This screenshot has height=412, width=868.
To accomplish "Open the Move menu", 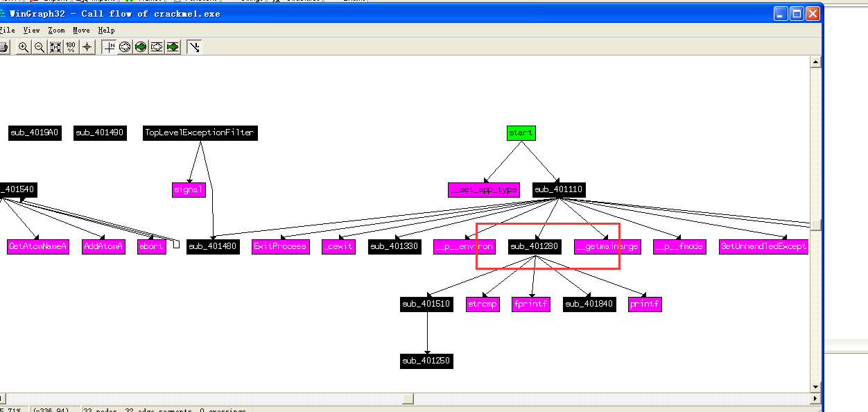I will [x=82, y=31].
